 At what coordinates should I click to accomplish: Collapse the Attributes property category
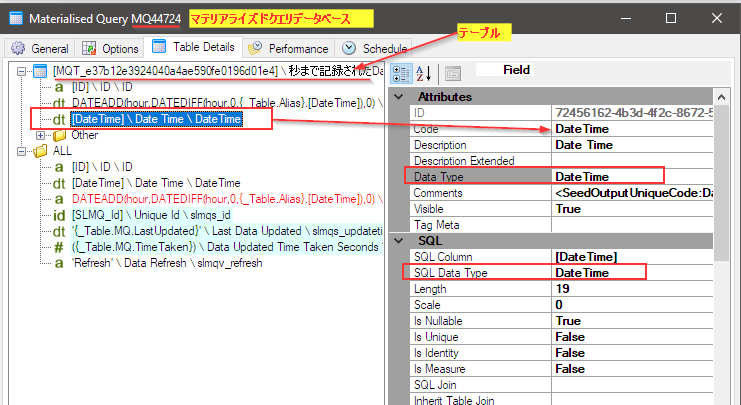(x=399, y=97)
